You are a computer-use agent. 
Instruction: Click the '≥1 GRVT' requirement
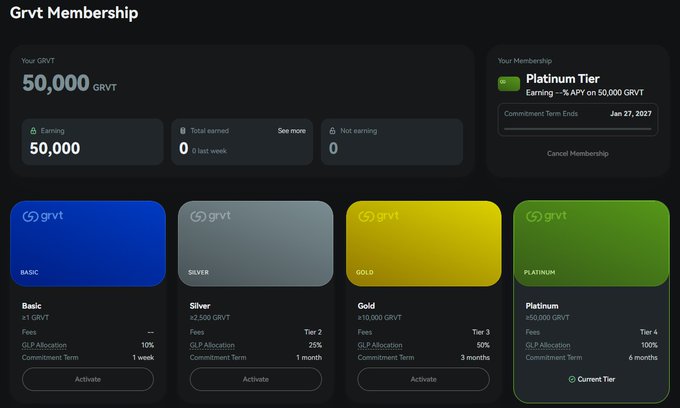[x=35, y=317]
